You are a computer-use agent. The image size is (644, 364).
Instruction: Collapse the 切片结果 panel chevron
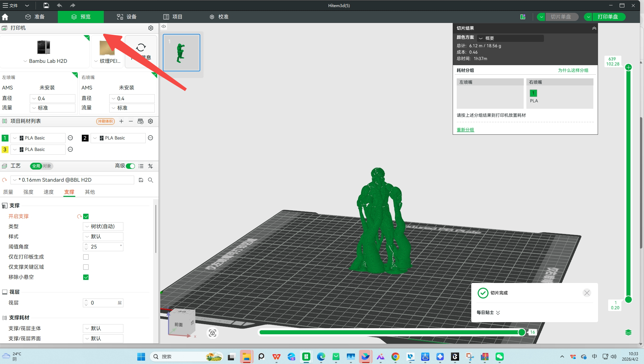click(594, 28)
